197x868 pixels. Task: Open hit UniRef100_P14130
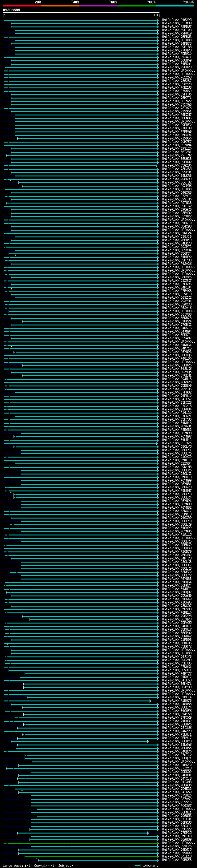[x=177, y=413]
